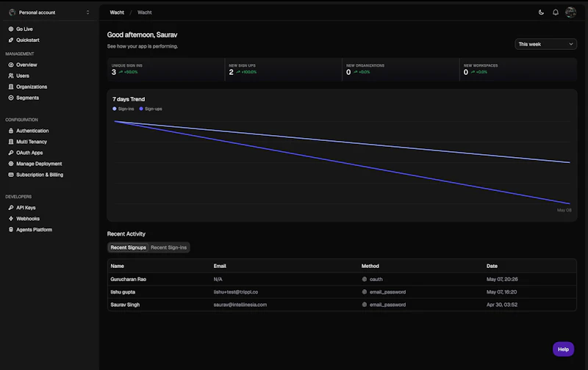588x370 pixels.
Task: Click the date May 07, 20:26
Action: pyautogui.click(x=502, y=280)
